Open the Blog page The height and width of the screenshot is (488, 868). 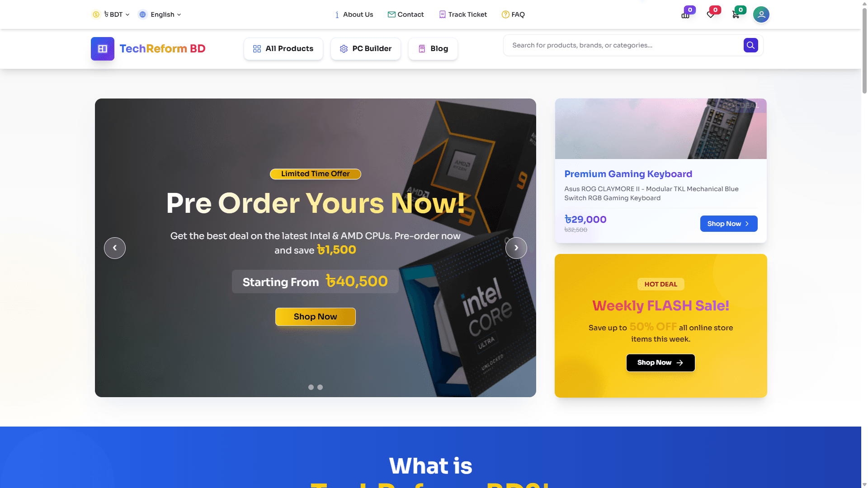click(x=433, y=49)
